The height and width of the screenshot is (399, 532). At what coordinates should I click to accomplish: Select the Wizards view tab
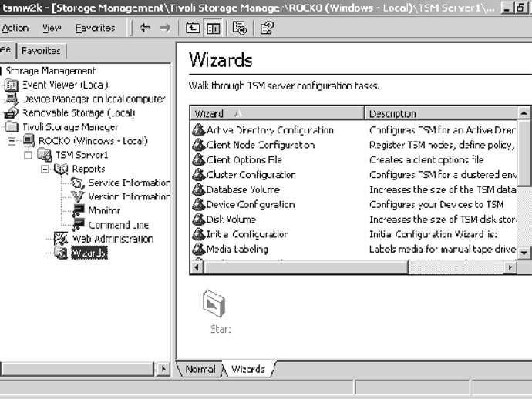click(x=248, y=369)
